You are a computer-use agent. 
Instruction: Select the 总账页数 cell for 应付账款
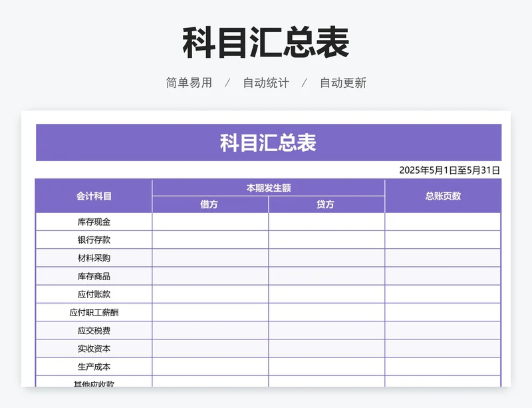443,294
